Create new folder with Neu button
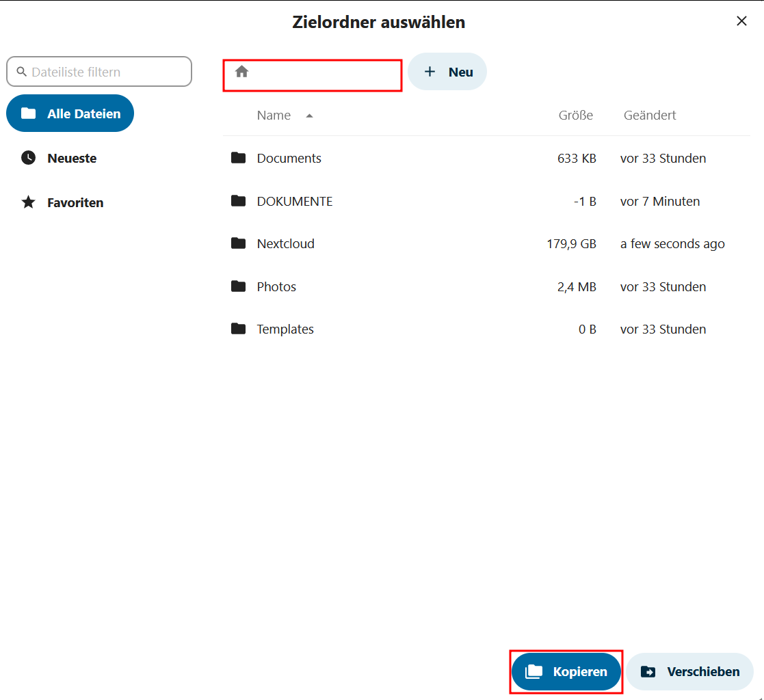The height and width of the screenshot is (700, 764). click(x=447, y=72)
